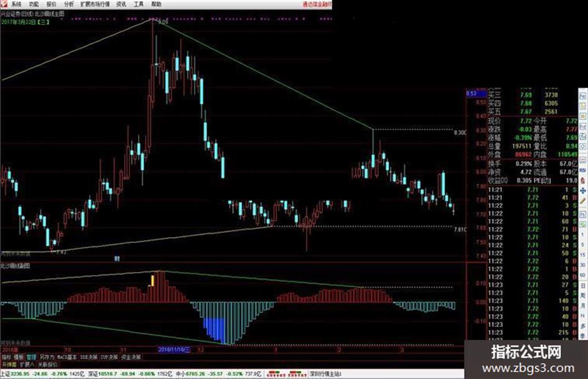Click the 买四 7.68 order book row
Viewport: 588px width, 379px height.
(523, 103)
